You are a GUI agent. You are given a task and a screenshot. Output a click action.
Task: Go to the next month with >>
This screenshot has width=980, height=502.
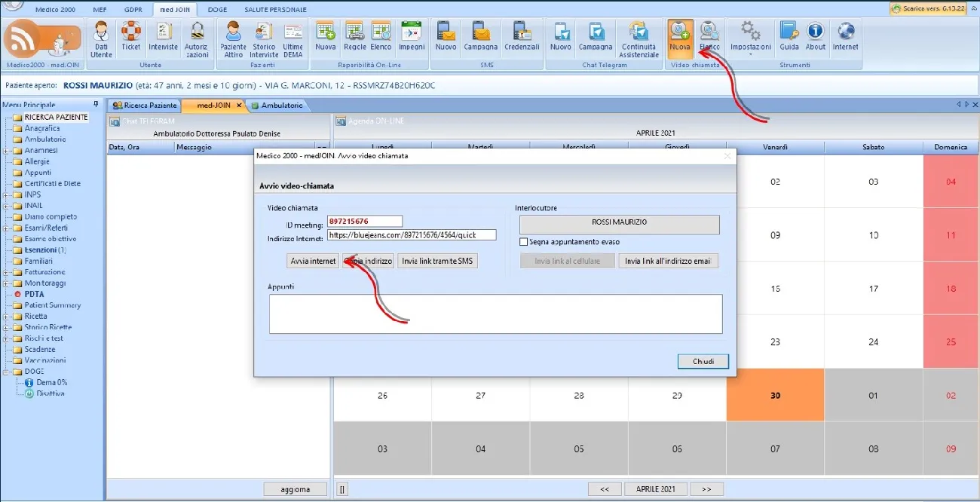[x=706, y=489]
